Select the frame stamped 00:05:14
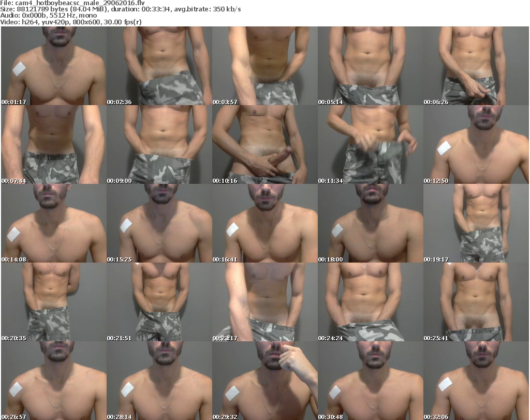 (371, 66)
